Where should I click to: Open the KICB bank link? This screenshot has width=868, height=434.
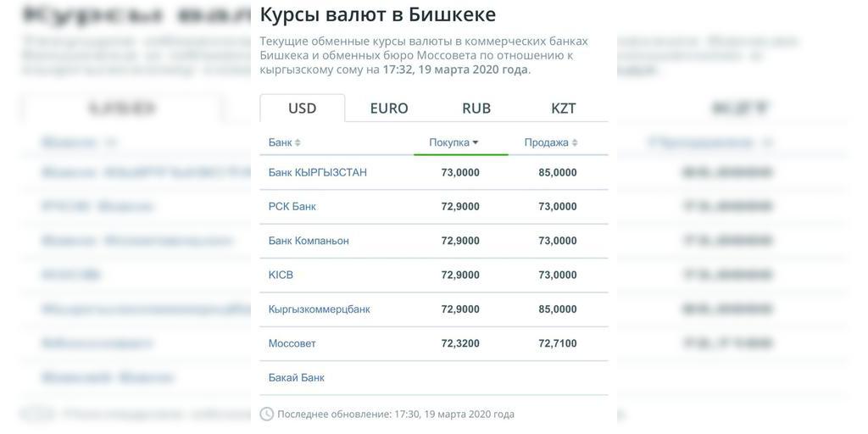[x=281, y=275]
